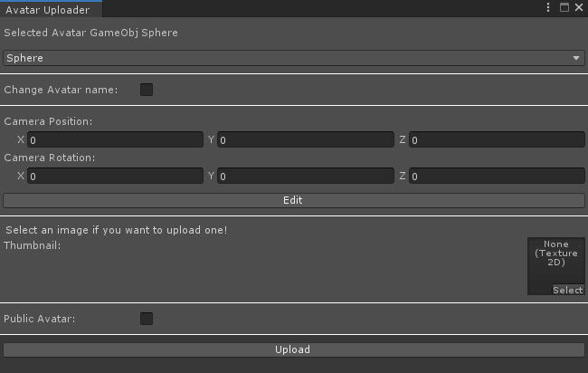Image resolution: width=588 pixels, height=373 pixels.
Task: Select the Avatar Uploader tab
Action: [51, 9]
